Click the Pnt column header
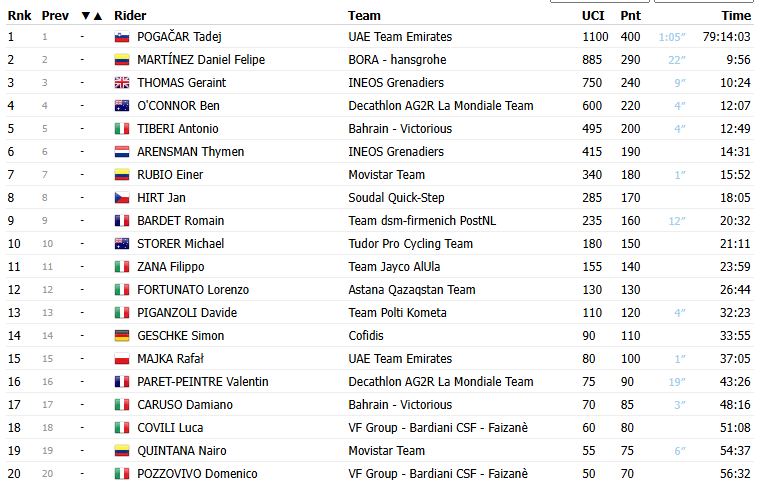This screenshot has width=762, height=480. coord(630,15)
